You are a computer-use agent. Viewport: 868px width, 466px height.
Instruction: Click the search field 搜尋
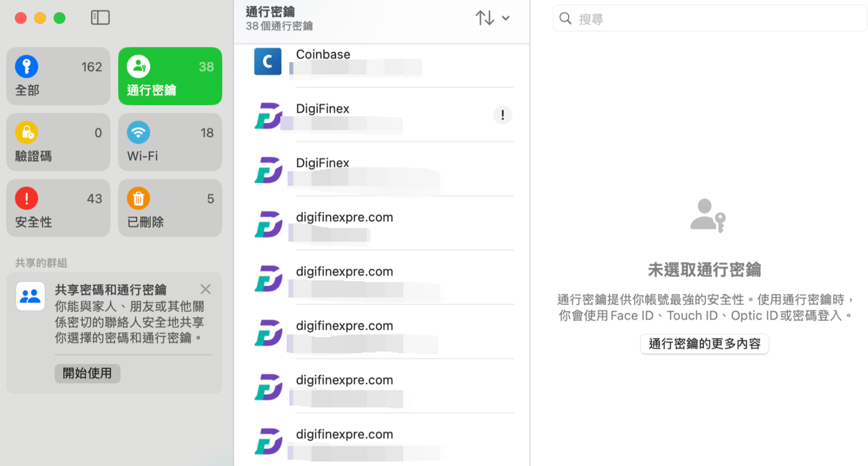click(717, 19)
